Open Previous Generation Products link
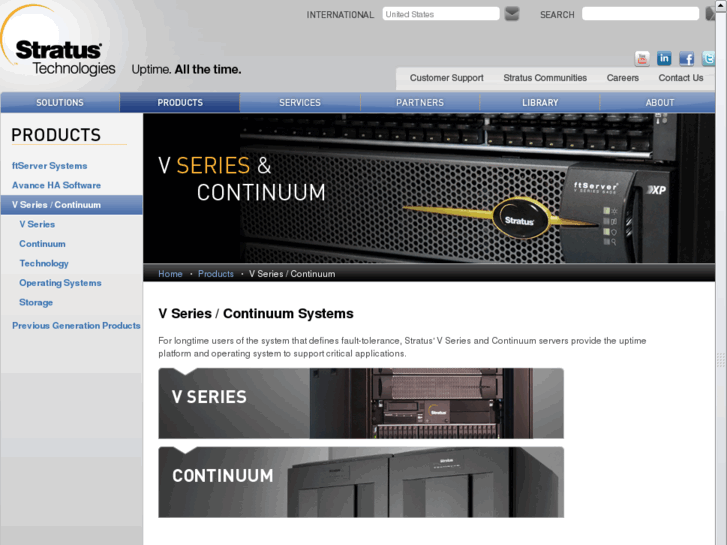Viewport: 727px width, 545px height. tap(76, 326)
